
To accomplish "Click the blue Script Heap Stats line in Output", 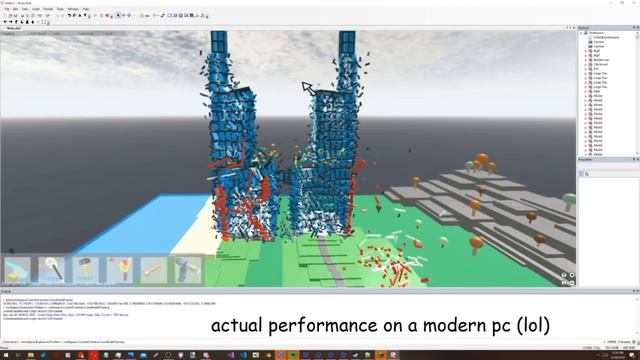I will [66, 315].
